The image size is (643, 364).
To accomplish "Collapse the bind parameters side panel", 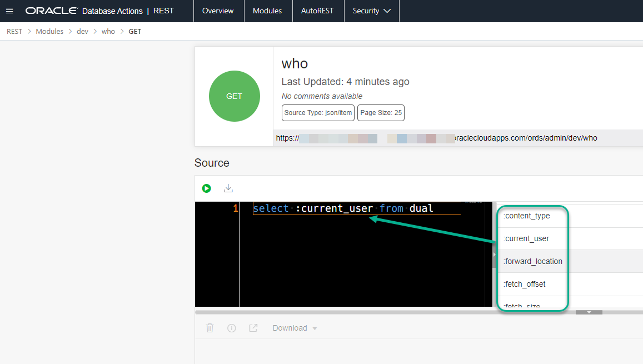I will (494, 254).
